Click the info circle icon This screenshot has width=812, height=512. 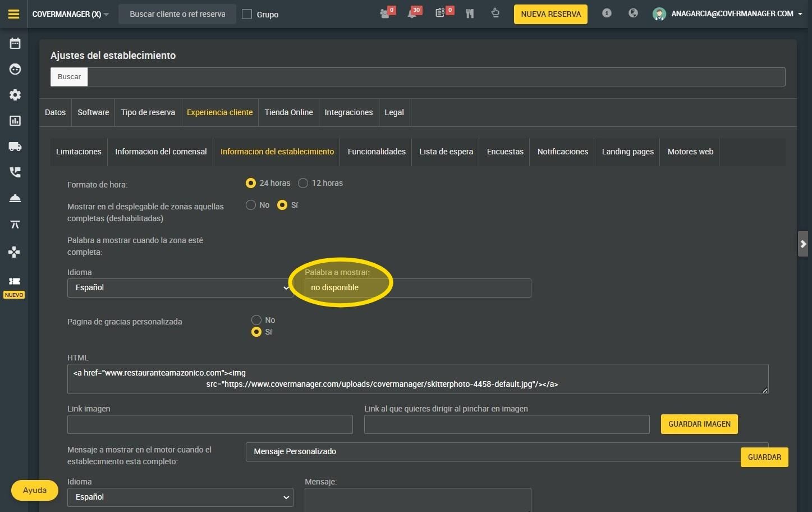coord(607,13)
